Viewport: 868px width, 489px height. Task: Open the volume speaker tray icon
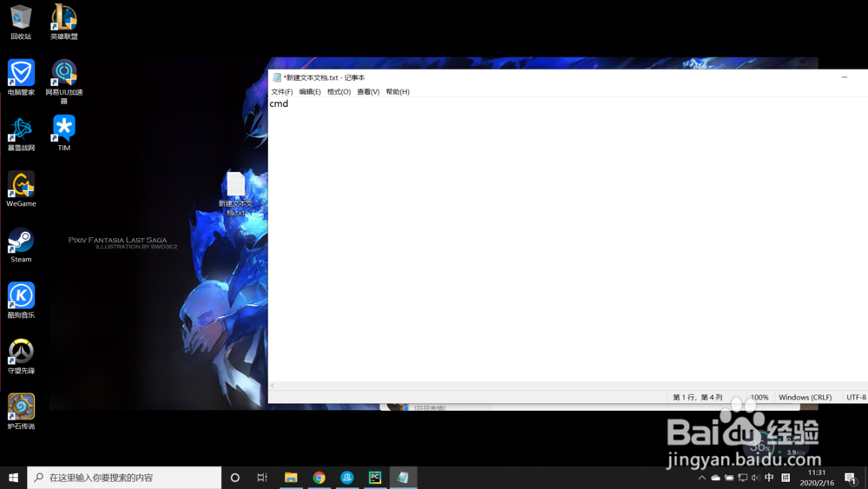pyautogui.click(x=756, y=478)
